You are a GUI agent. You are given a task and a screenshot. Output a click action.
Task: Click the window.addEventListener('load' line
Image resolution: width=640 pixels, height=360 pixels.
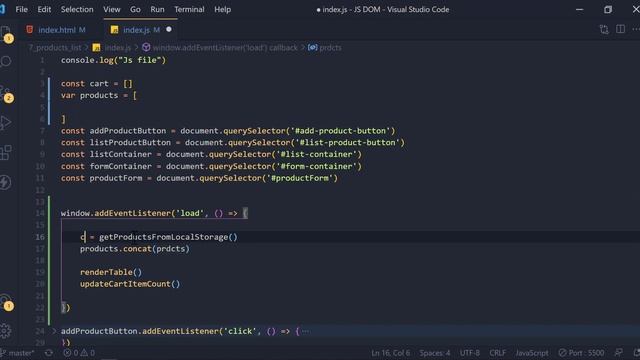point(154,213)
